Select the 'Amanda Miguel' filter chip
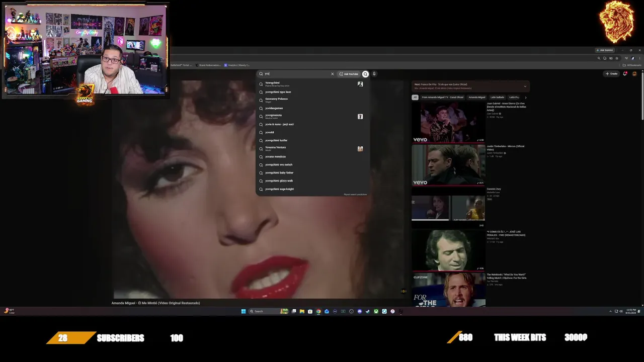Screen dimensions: 644x362 (477, 97)
